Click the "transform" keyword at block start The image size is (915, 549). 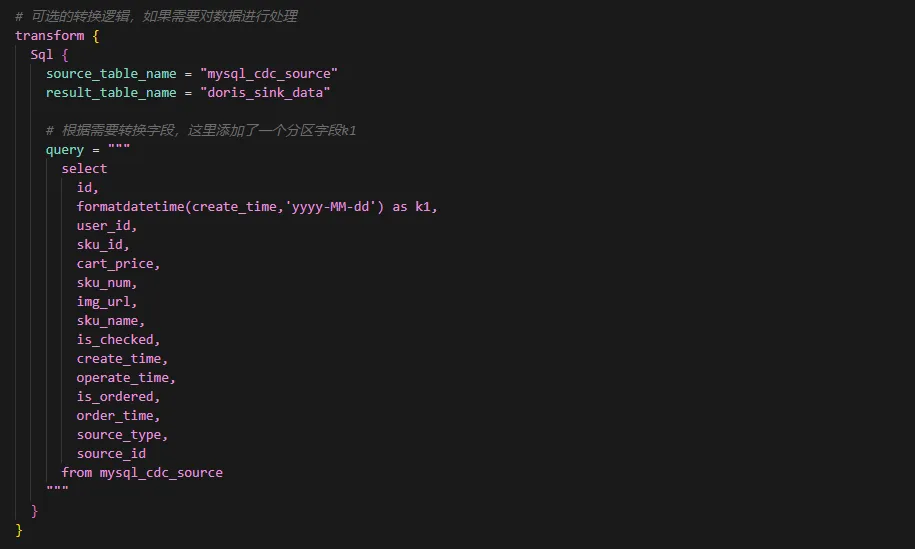pos(50,36)
